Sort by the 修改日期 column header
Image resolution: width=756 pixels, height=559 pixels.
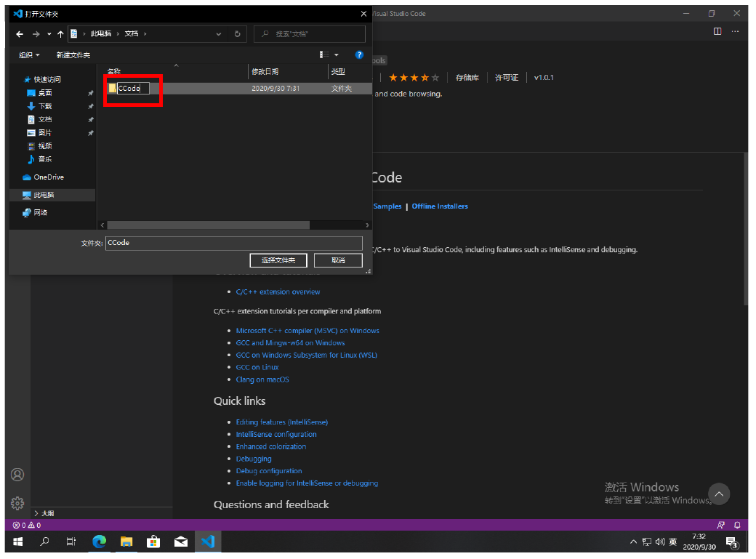tap(265, 72)
